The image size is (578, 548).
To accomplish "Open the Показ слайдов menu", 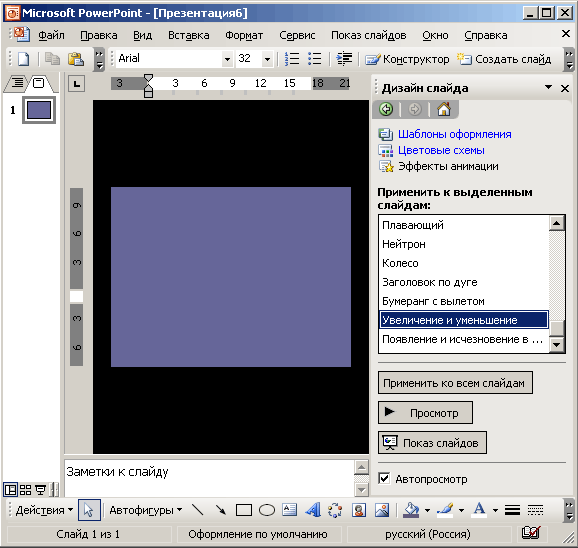I will click(369, 35).
